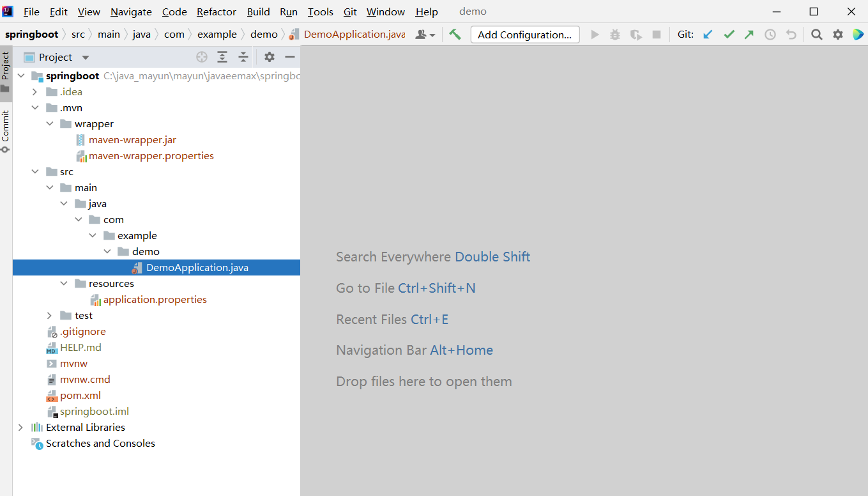Open Search Everywhere magnifier icon
The height and width of the screenshot is (496, 868).
[x=817, y=35]
